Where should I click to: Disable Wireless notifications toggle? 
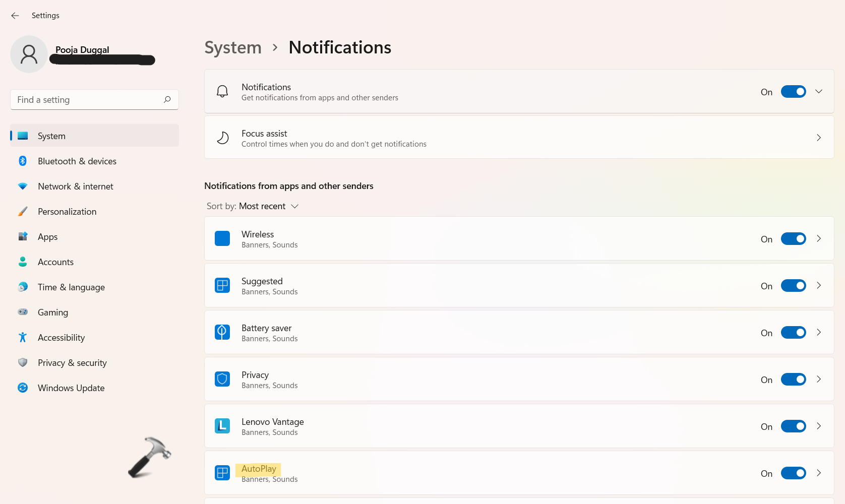(x=793, y=239)
